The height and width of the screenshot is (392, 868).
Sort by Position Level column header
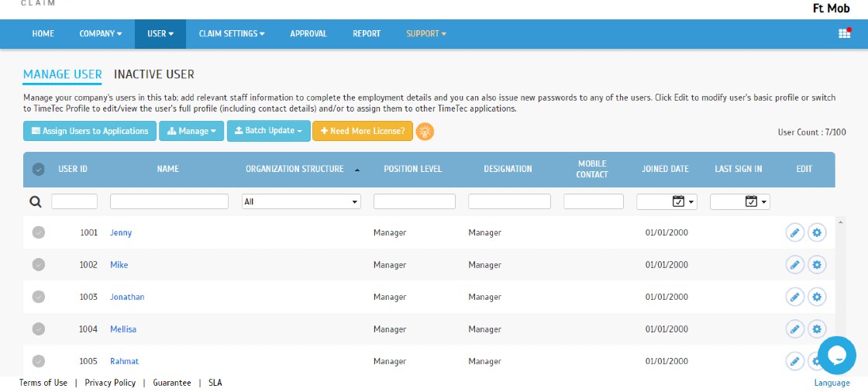pyautogui.click(x=413, y=169)
